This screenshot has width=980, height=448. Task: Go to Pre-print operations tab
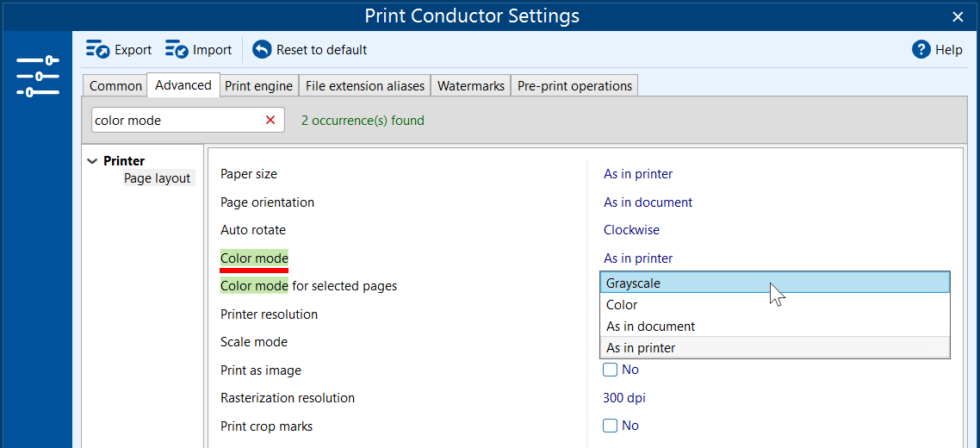574,86
